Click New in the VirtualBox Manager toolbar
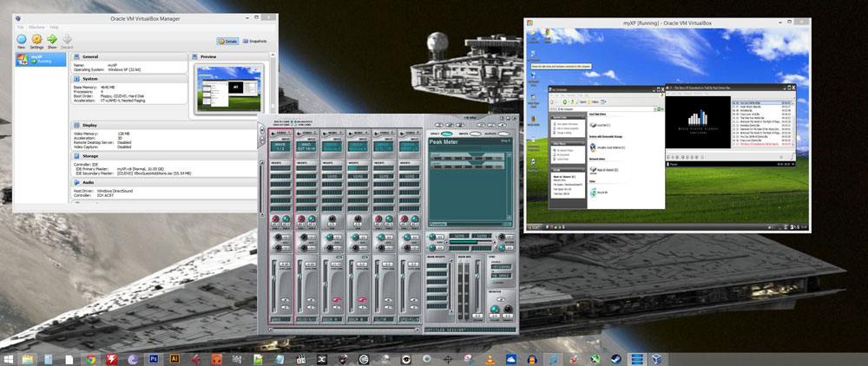This screenshot has height=366, width=868. pyautogui.click(x=21, y=41)
